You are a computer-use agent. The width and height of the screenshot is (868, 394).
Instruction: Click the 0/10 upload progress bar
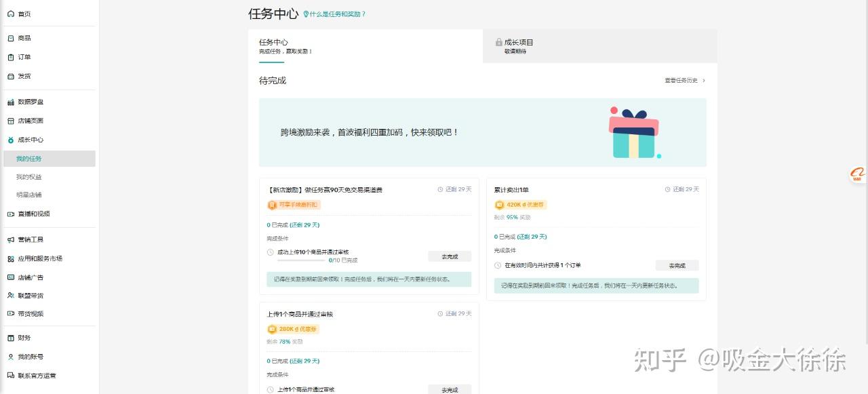click(x=301, y=260)
